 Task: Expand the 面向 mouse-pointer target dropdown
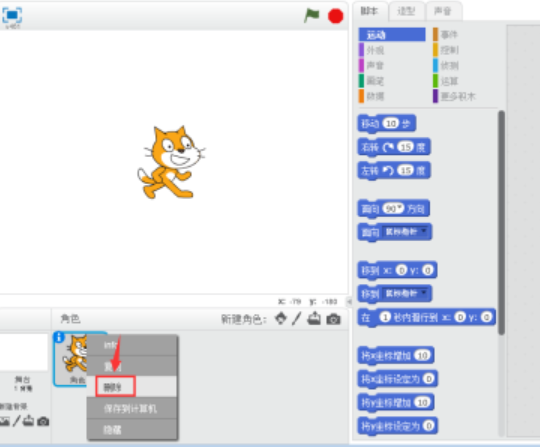[x=424, y=231]
